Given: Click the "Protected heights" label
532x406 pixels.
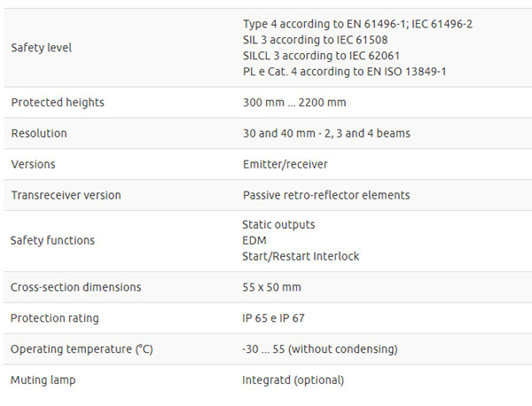Looking at the screenshot, I should [x=58, y=103].
